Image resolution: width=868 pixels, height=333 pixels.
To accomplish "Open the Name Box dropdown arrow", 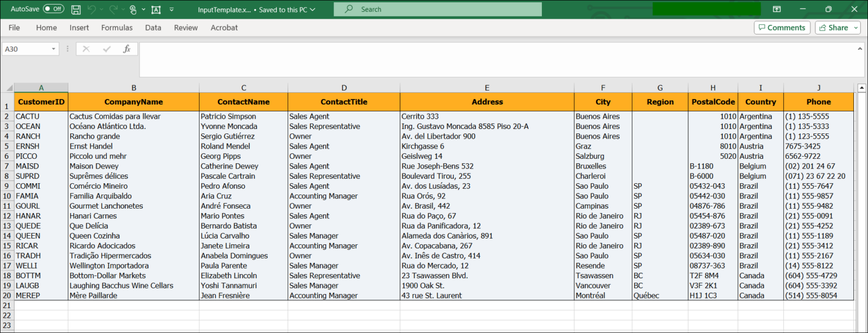I will pyautogui.click(x=54, y=49).
